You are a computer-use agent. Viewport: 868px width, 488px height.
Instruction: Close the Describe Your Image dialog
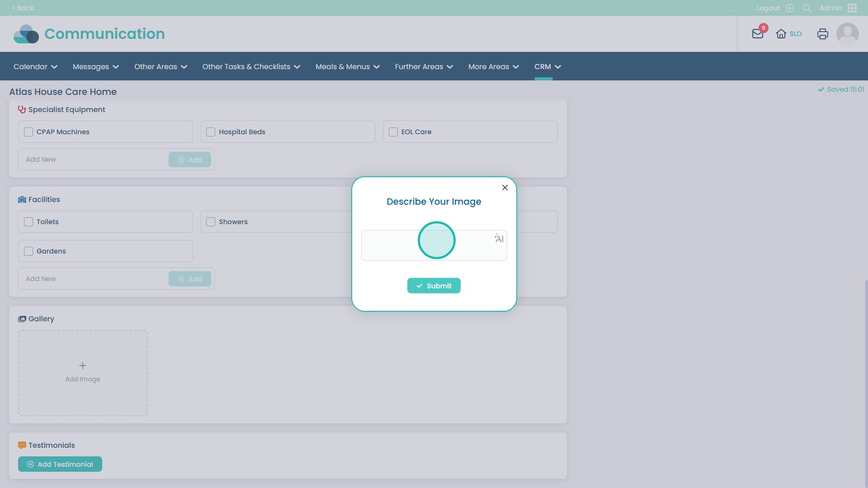coord(505,188)
